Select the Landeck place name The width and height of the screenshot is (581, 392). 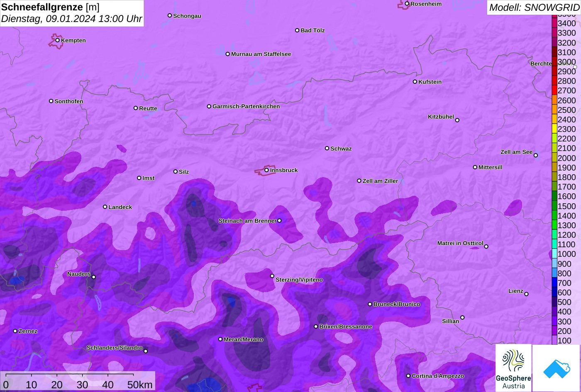point(120,207)
